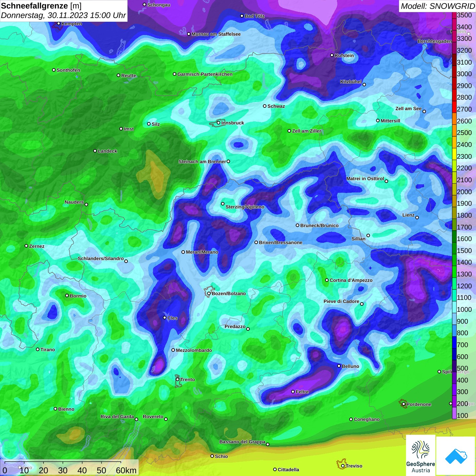Select the Zernez location marker
Screen dimensions: 476x476
(x=26, y=246)
